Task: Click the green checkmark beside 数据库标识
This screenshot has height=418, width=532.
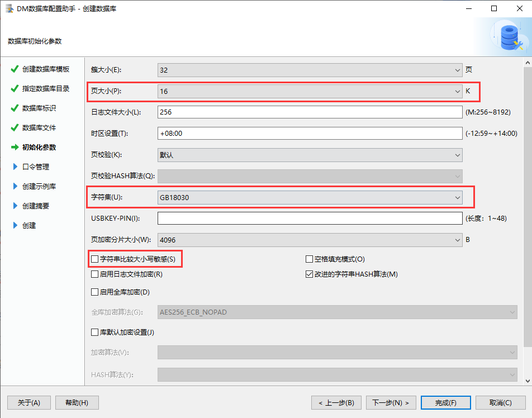Action: coord(15,108)
